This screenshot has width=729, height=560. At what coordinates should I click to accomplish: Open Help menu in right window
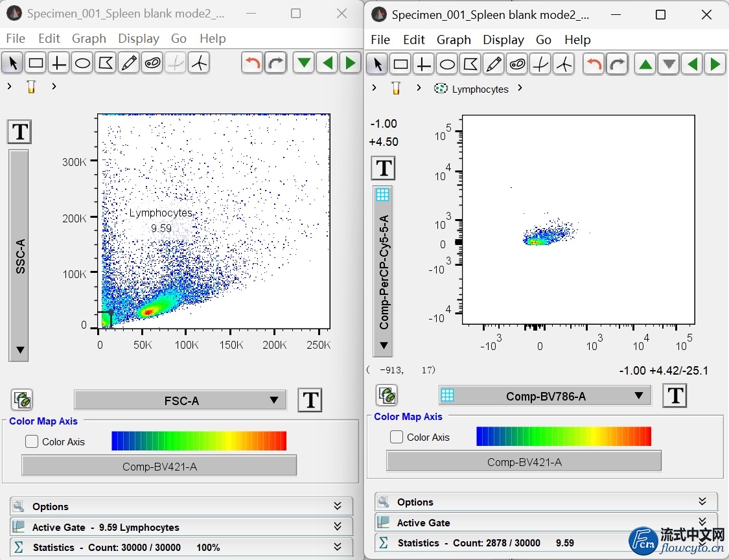[x=577, y=40]
